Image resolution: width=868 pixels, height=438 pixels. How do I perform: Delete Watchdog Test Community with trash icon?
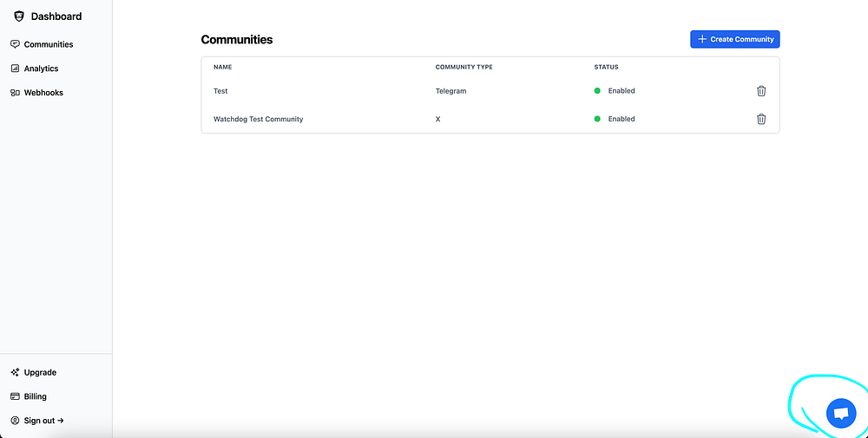761,119
